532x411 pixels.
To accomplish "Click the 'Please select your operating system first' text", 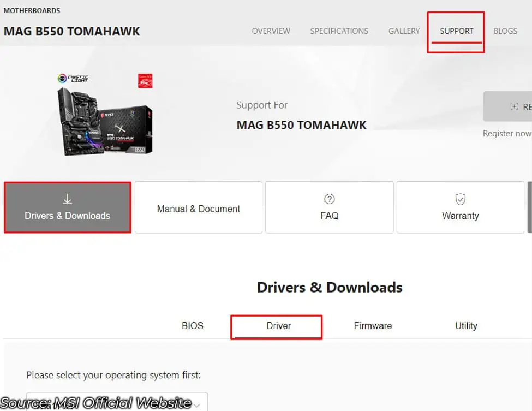I will (x=113, y=375).
